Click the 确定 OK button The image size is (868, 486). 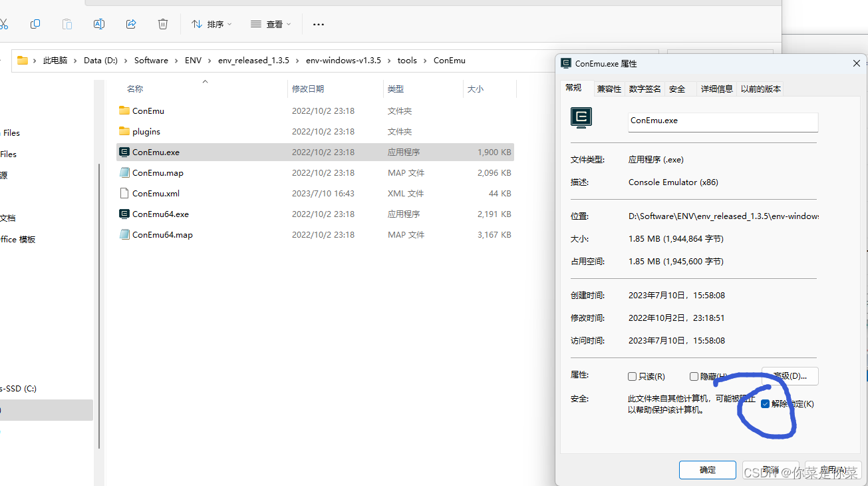pos(708,469)
